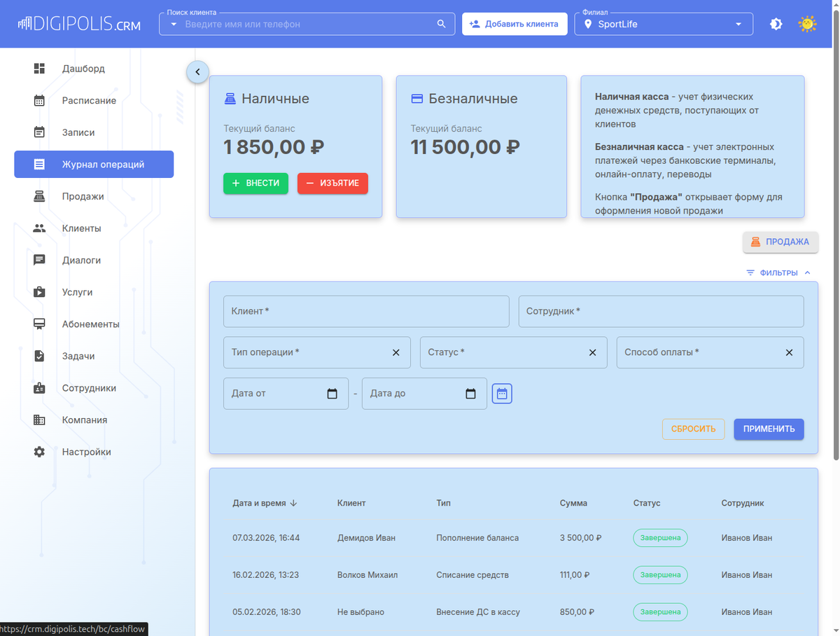Open Расписание in the sidebar

tap(94, 100)
